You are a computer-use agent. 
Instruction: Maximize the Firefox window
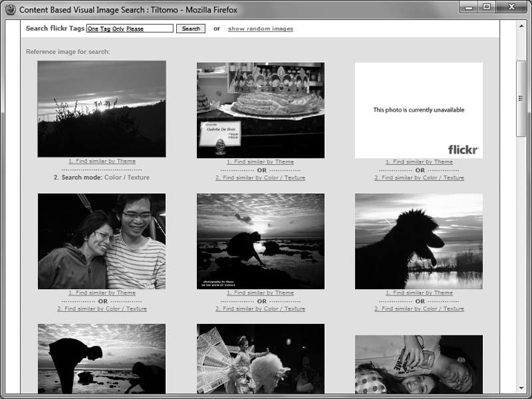click(486, 7)
